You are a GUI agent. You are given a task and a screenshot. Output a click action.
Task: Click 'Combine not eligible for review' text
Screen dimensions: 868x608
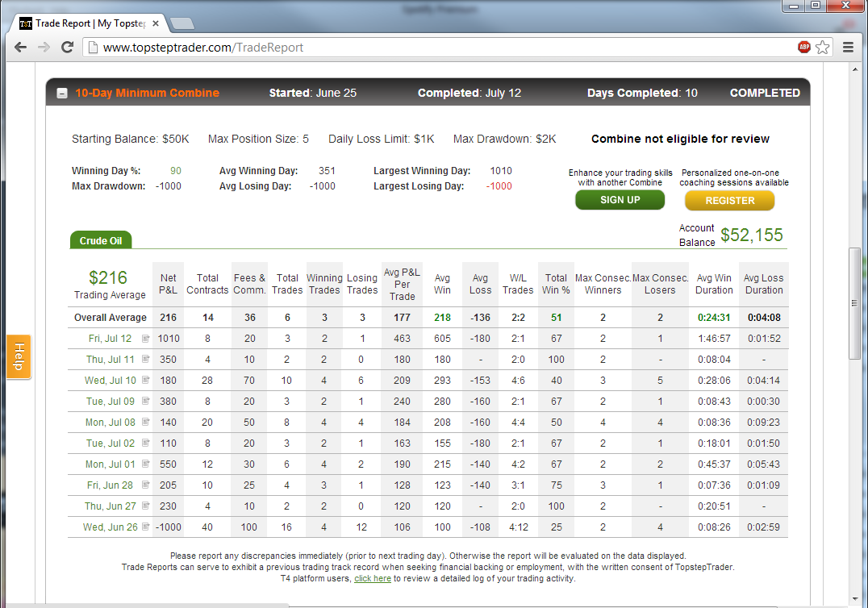[680, 139]
